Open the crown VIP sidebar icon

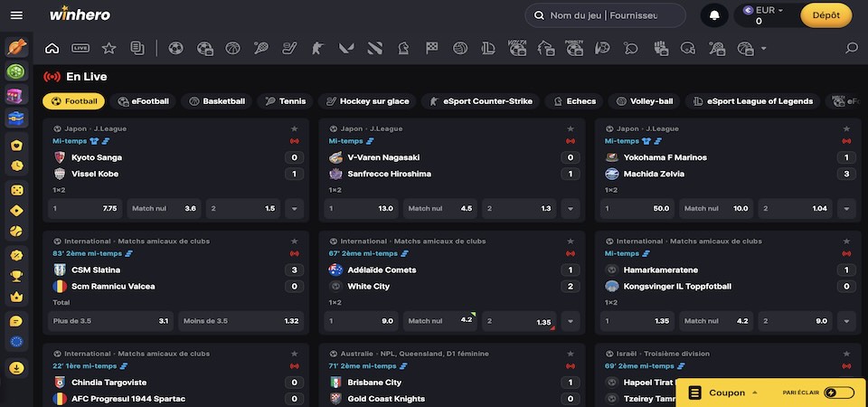pyautogui.click(x=16, y=297)
